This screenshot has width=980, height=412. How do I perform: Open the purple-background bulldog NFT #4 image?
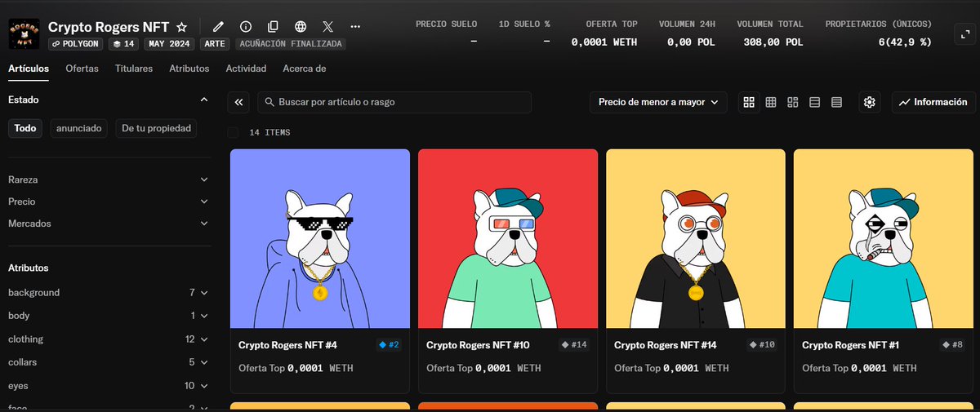[320, 238]
